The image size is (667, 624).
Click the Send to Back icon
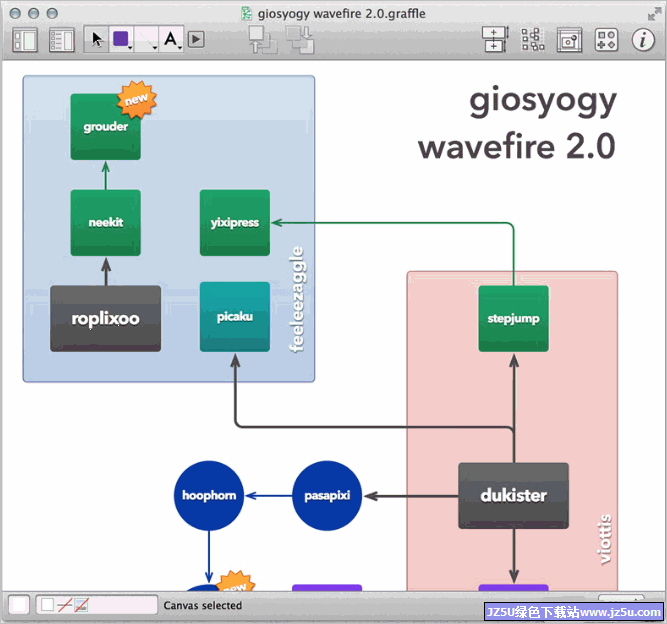tap(299, 39)
